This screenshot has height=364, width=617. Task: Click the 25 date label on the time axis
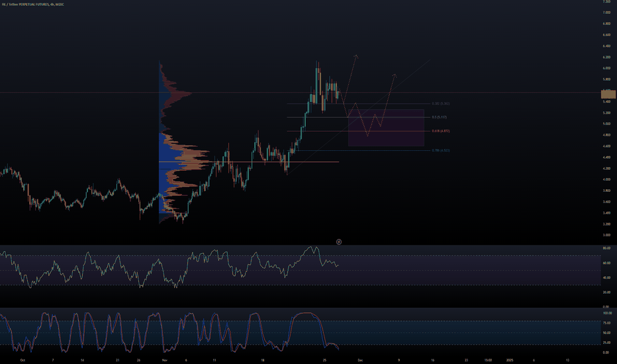click(x=324, y=360)
